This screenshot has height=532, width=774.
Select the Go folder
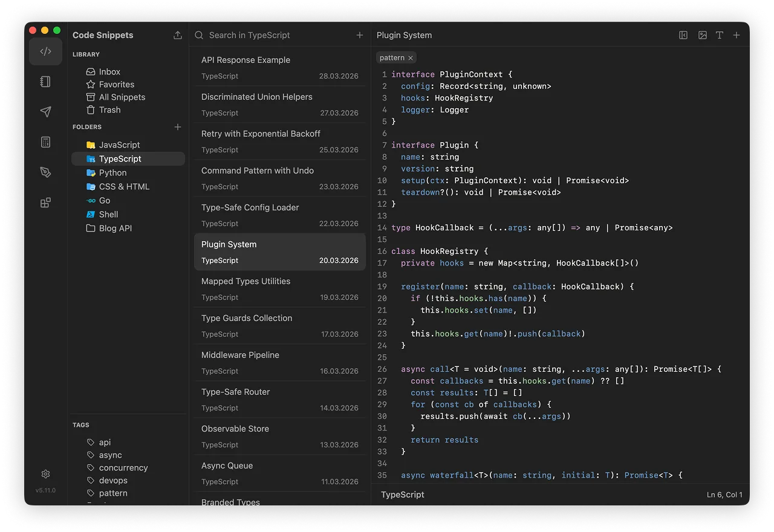pos(128,200)
